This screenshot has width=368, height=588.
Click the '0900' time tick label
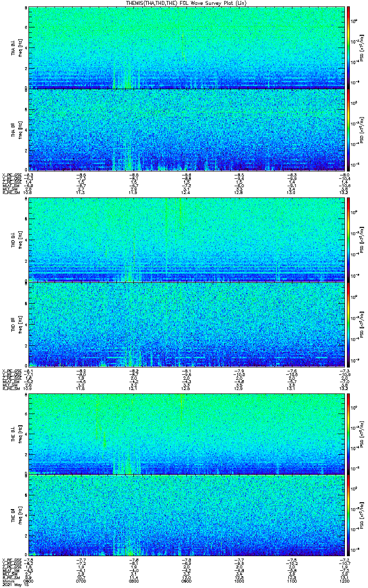coord(186,581)
